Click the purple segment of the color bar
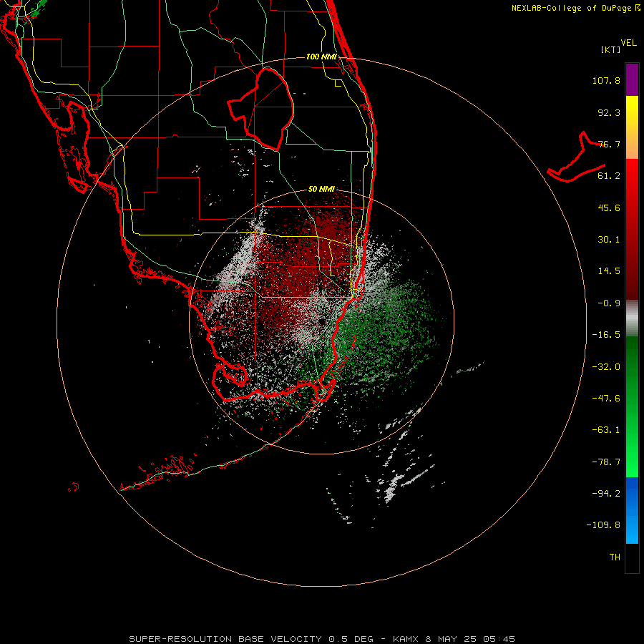Screen dimensions: 644x644 [632, 79]
